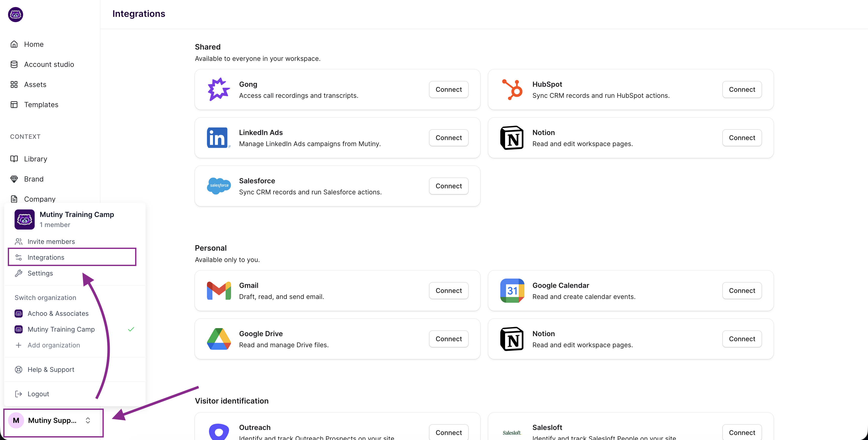Connect the Gmail integration
The width and height of the screenshot is (868, 440).
click(449, 290)
